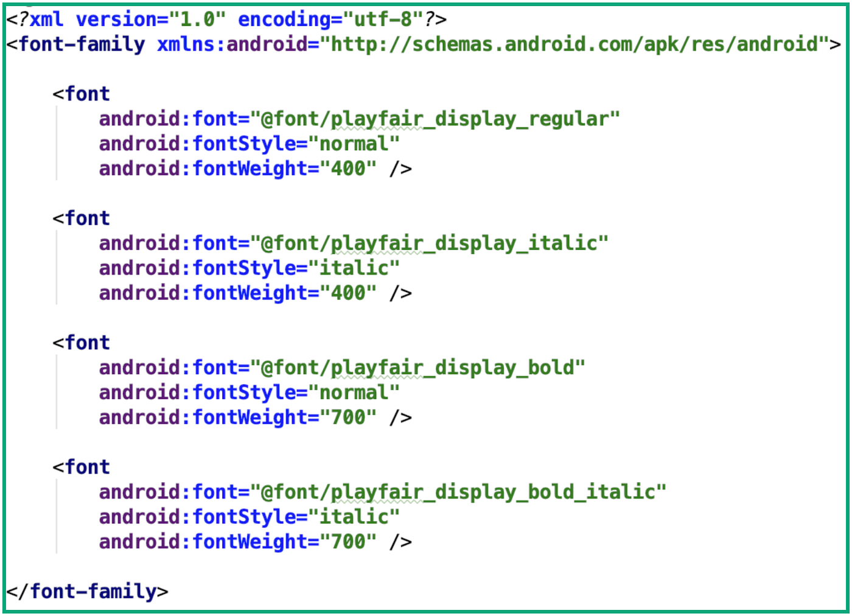The height and width of the screenshot is (616, 852).
Task: Click the <font tag above playfair_display_regular
Action: click(x=82, y=94)
